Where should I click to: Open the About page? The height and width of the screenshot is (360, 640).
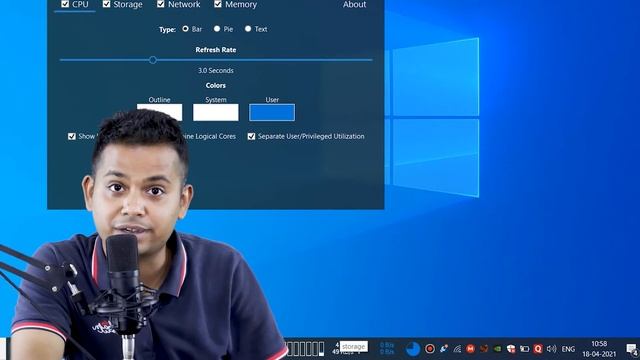click(x=354, y=4)
